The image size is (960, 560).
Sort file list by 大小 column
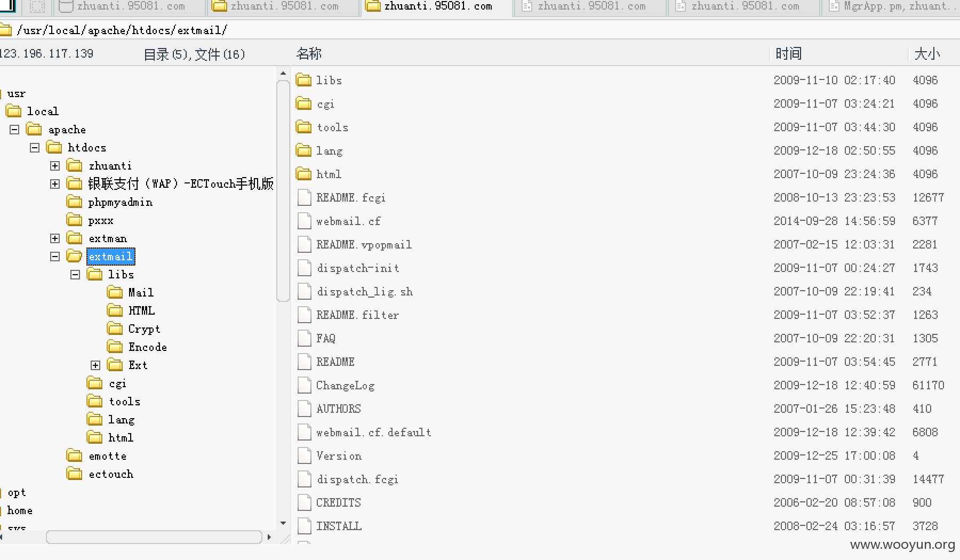pos(927,53)
